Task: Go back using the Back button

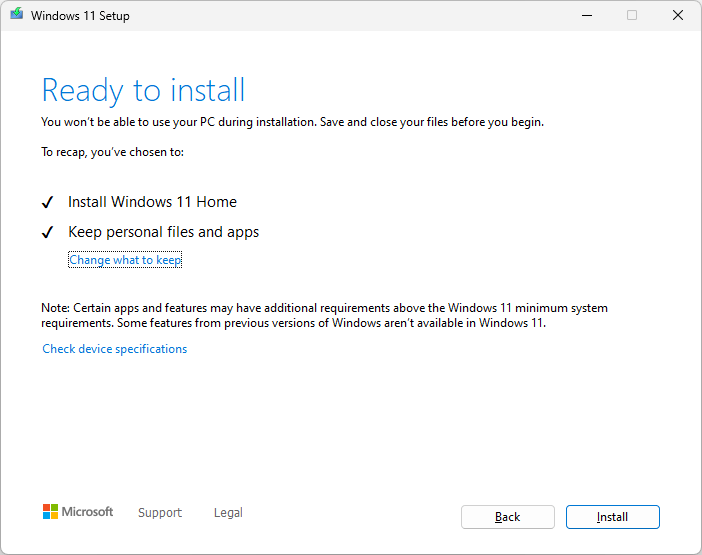Action: (x=508, y=517)
